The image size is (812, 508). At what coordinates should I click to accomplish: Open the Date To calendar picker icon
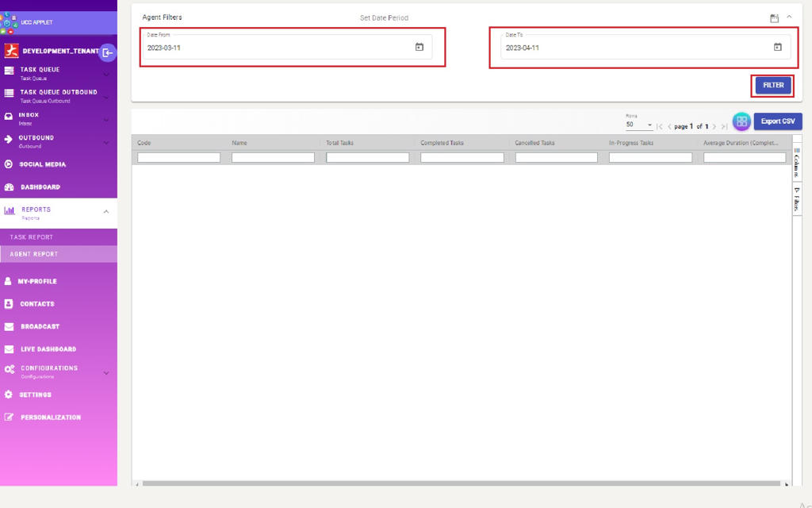click(777, 48)
